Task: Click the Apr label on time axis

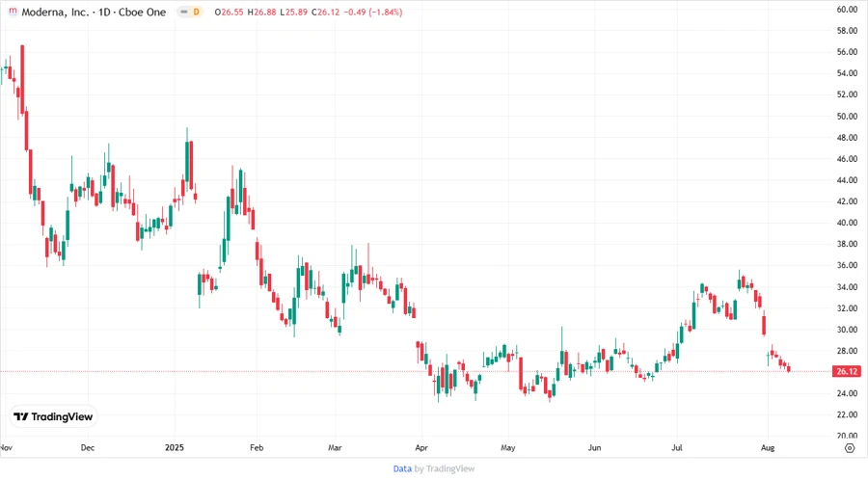Action: 421,447
